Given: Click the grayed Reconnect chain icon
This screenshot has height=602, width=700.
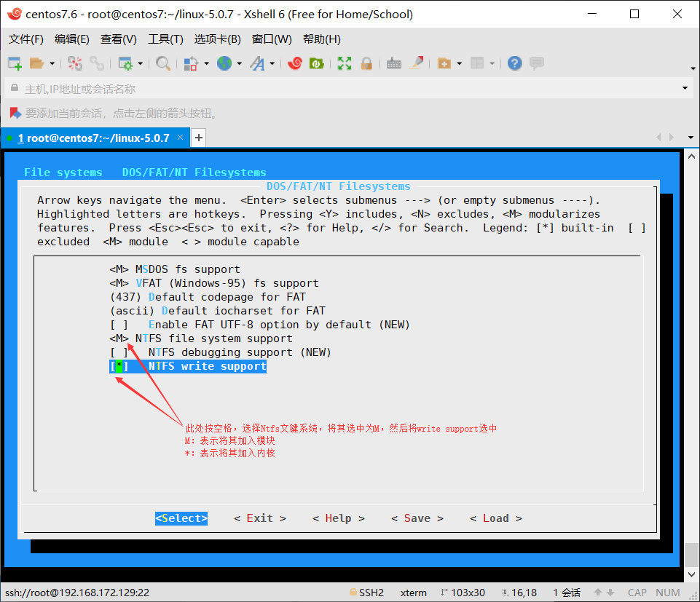Looking at the screenshot, I should [x=97, y=63].
